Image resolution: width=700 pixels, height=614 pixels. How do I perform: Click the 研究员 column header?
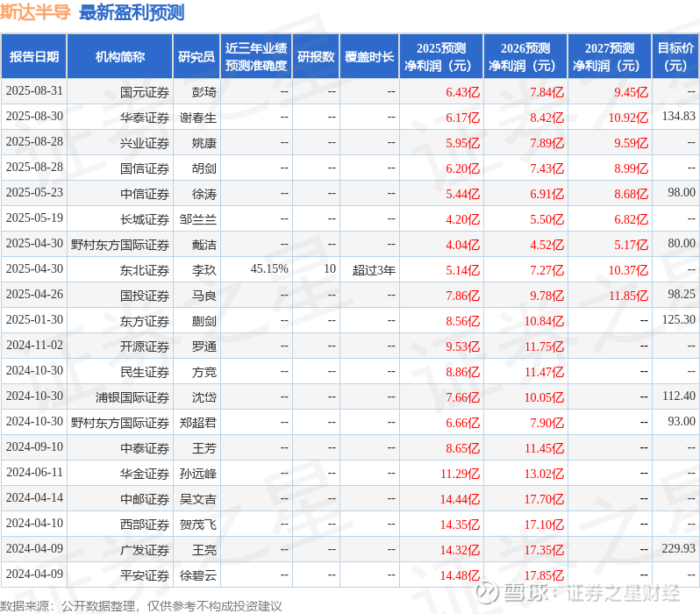pyautogui.click(x=196, y=57)
